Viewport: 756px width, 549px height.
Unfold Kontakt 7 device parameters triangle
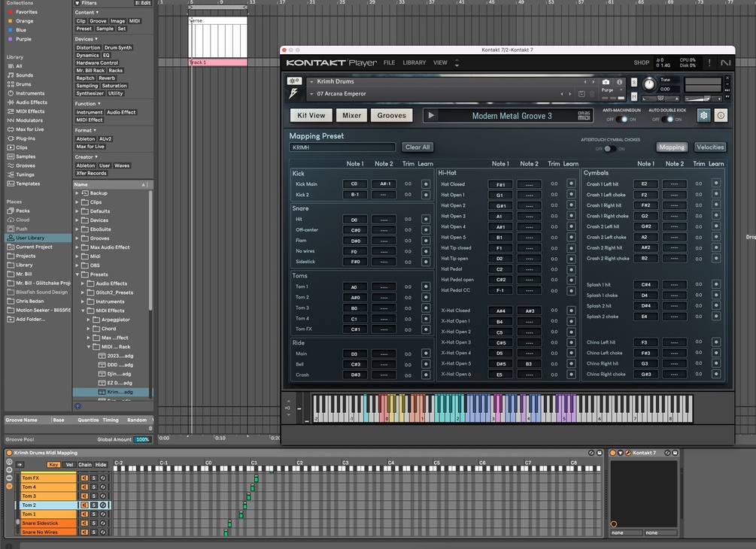tap(621, 453)
